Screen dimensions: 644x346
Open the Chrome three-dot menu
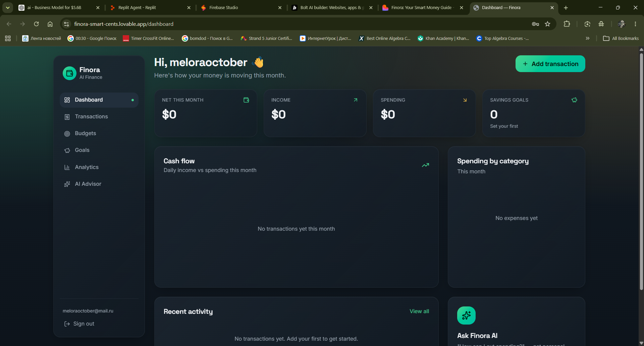click(635, 24)
